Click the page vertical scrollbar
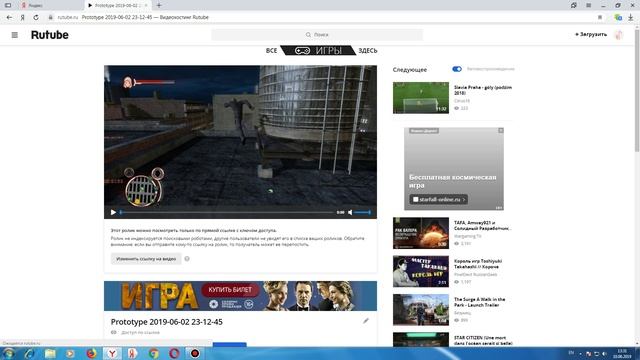The height and width of the screenshot is (360, 640). coord(637,90)
